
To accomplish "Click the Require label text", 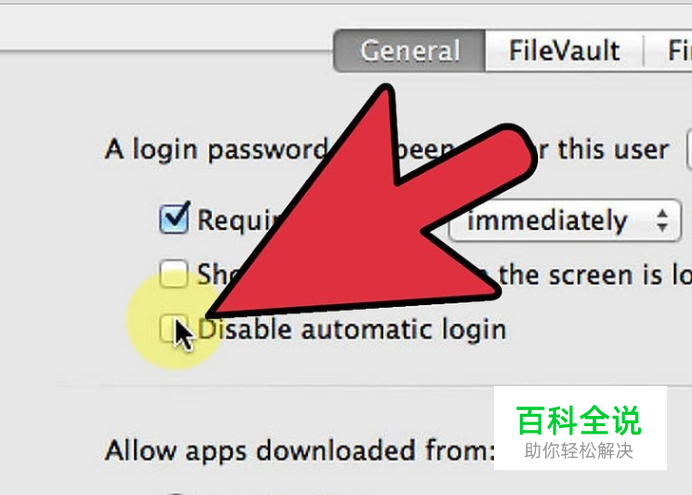I will (238, 220).
